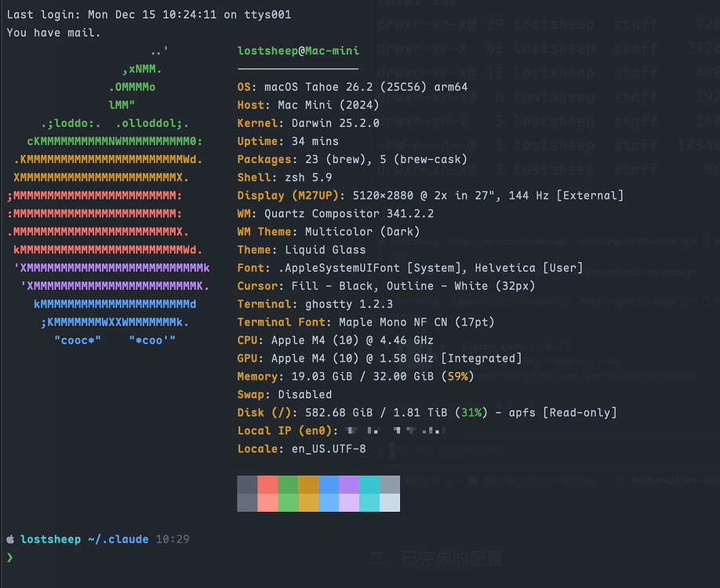Click the 'Uptime: 34 mins' line
This screenshot has width=720, height=588.
(288, 141)
